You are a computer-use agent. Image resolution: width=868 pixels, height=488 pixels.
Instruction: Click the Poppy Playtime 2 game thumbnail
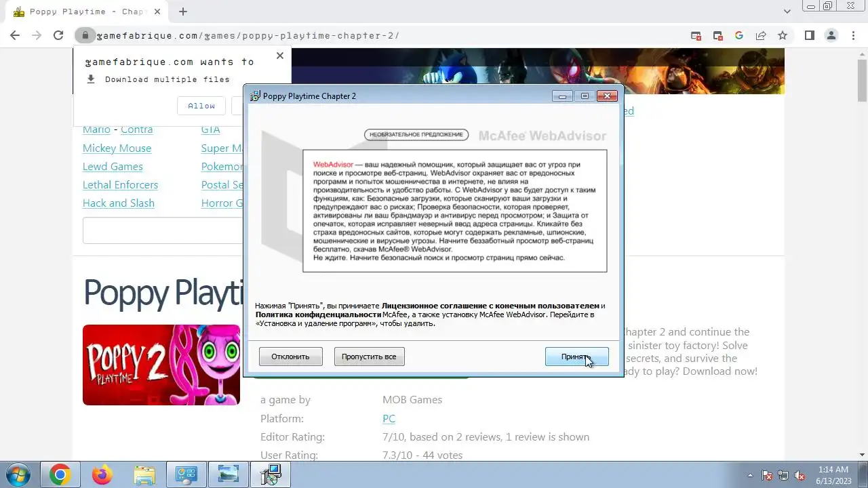161,365
